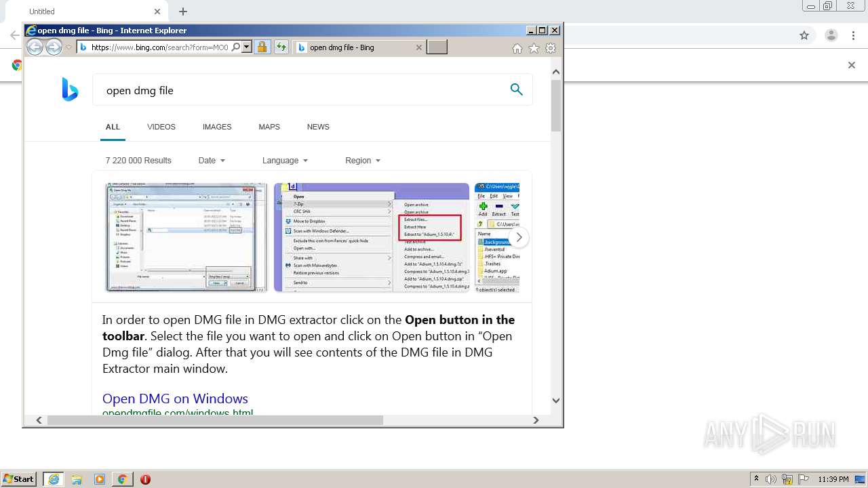Click the Internet Explorer back arrow

pyautogui.click(x=35, y=47)
